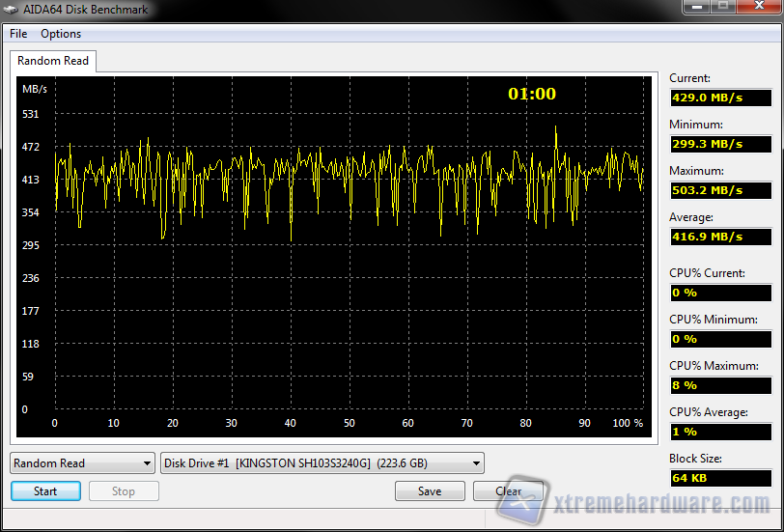The height and width of the screenshot is (532, 784).
Task: Open the Options menu
Action: tap(61, 34)
